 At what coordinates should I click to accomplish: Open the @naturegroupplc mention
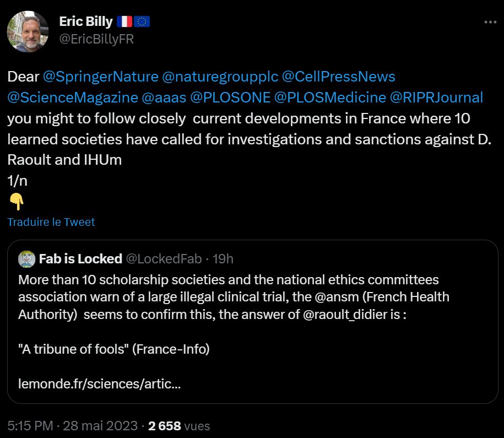(x=220, y=76)
